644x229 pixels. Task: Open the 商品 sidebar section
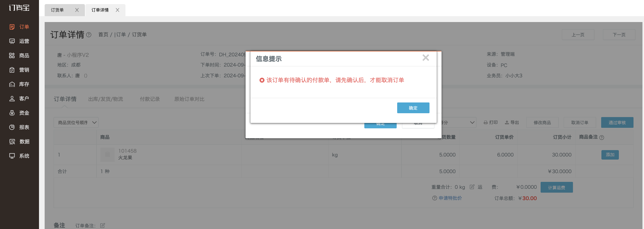click(19, 56)
